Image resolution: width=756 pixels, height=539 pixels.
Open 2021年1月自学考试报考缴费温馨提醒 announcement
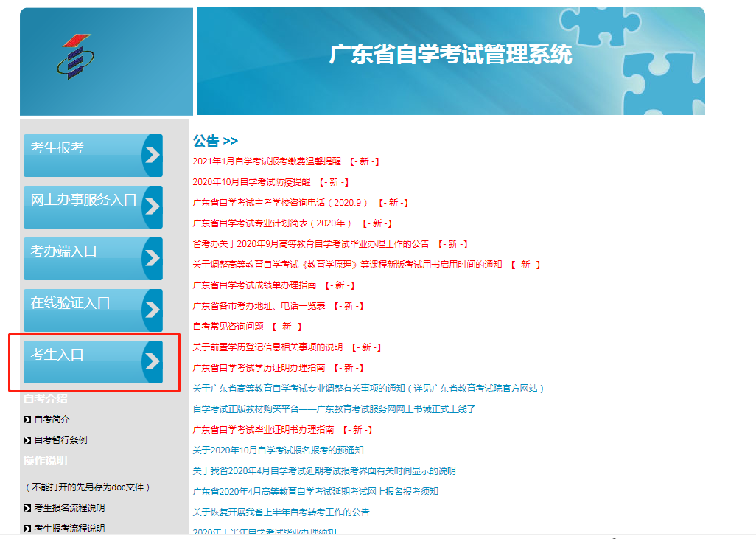(267, 161)
